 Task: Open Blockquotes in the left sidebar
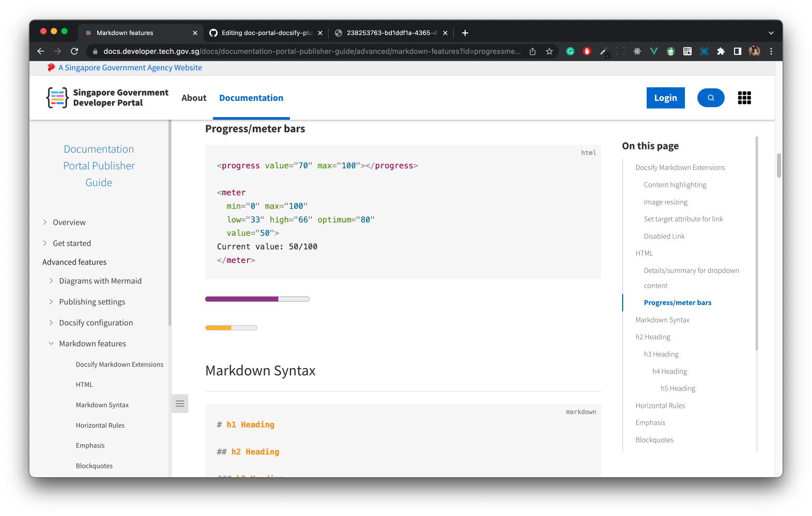(94, 466)
